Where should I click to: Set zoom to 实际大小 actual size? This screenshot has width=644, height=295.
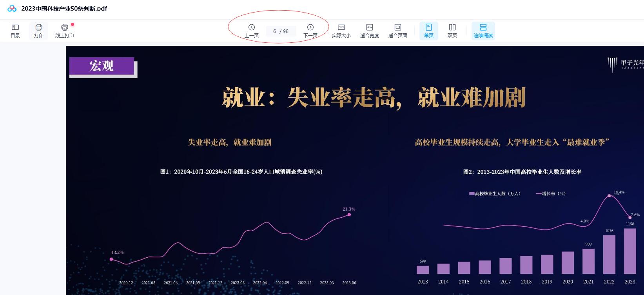pos(341,31)
